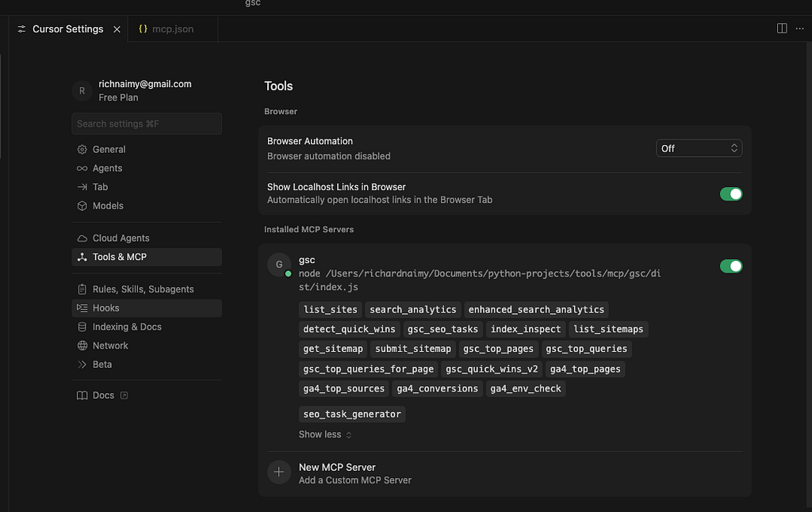Click the external link icon beside Docs

tap(124, 395)
